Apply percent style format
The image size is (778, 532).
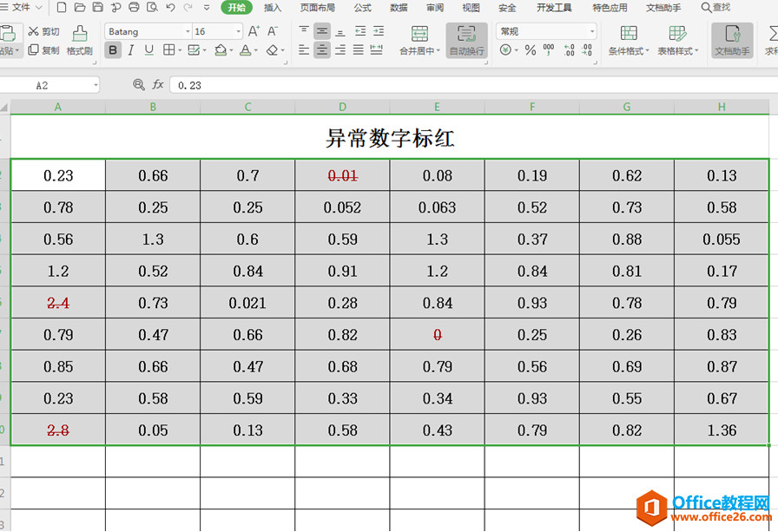click(531, 49)
